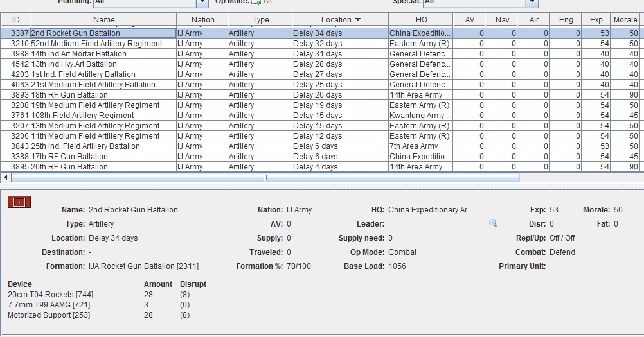Click the IJA Rocket Gun Battalion [2311] formation

pos(143,266)
